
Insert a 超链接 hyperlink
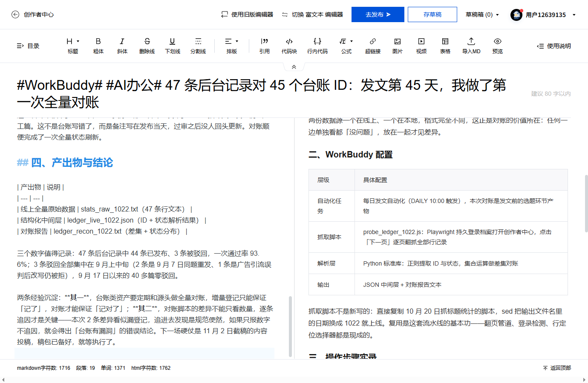[x=373, y=46]
